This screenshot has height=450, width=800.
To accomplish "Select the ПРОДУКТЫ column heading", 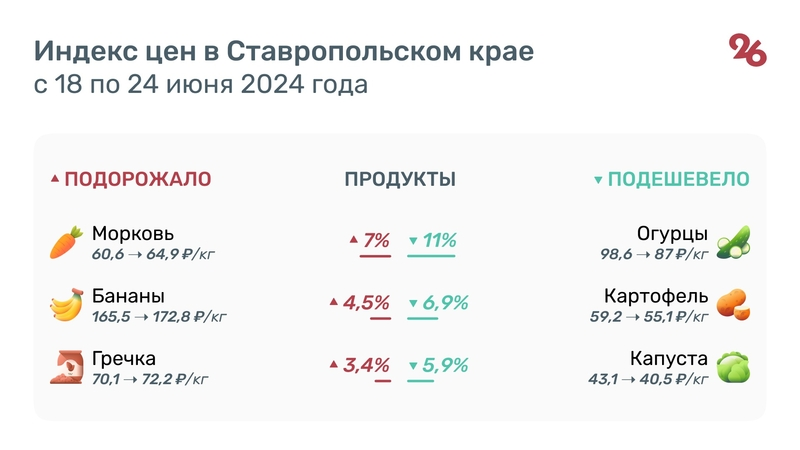I will [x=400, y=180].
